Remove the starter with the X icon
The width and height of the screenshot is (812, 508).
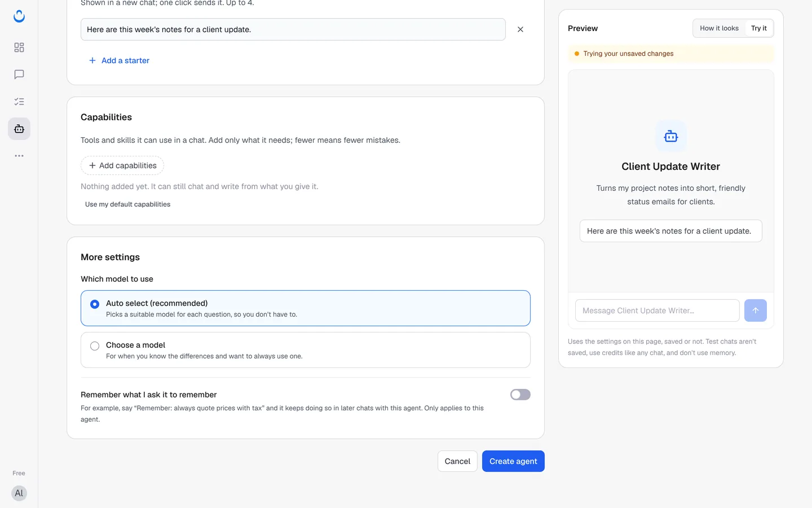(520, 29)
